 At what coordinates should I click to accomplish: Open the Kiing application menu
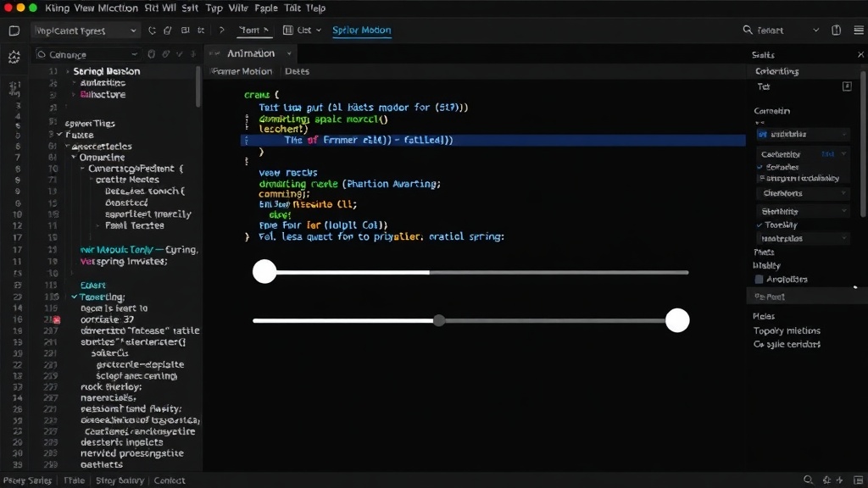[x=57, y=8]
